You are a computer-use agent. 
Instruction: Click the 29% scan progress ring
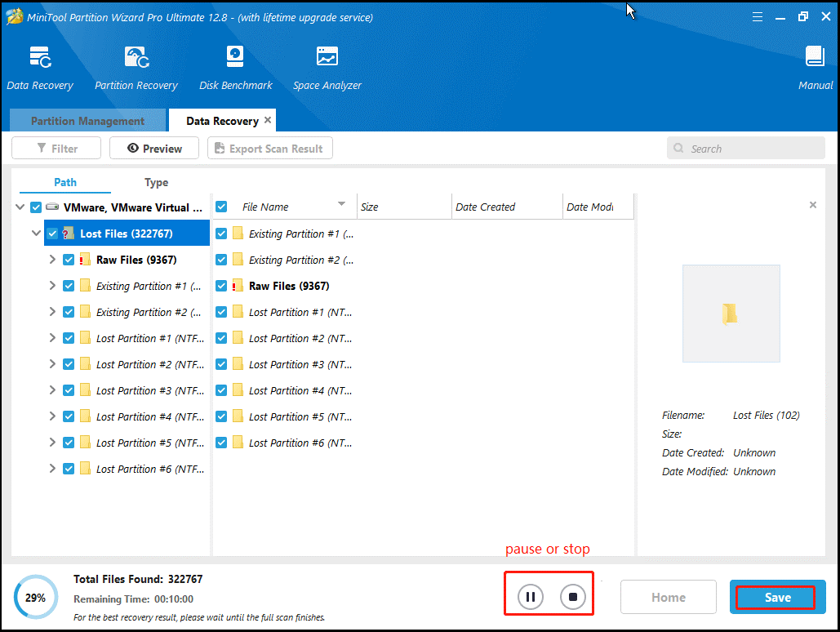(x=35, y=597)
